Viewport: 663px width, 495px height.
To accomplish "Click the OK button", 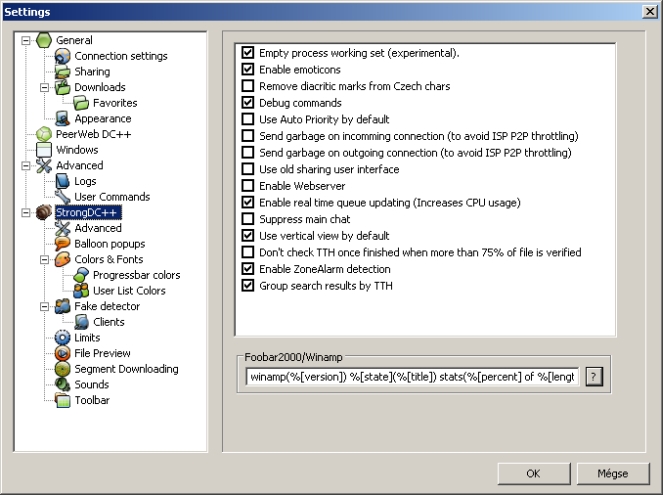I will coord(533,472).
